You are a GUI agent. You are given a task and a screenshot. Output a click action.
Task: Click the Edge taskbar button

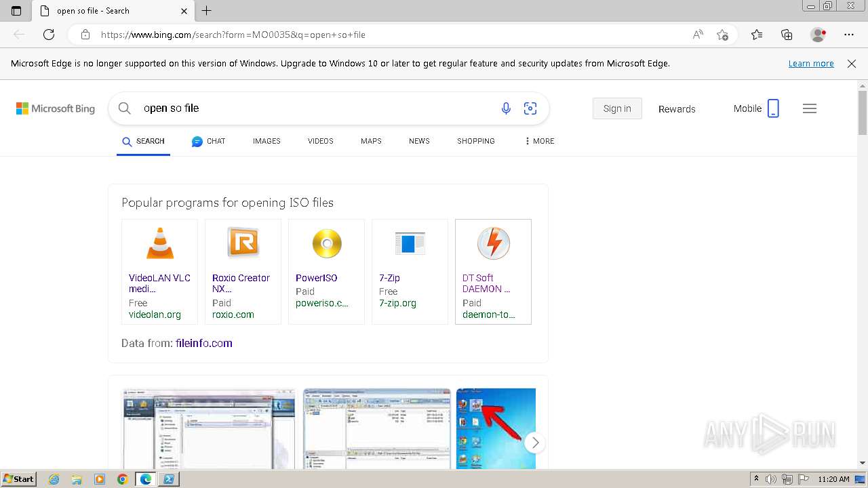(x=146, y=479)
